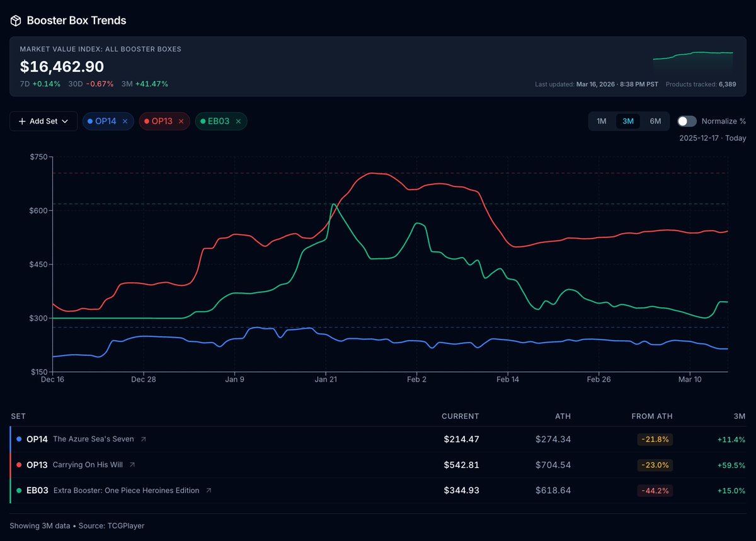Click the ATH column header
Screen dimensions: 756x541
563,416
